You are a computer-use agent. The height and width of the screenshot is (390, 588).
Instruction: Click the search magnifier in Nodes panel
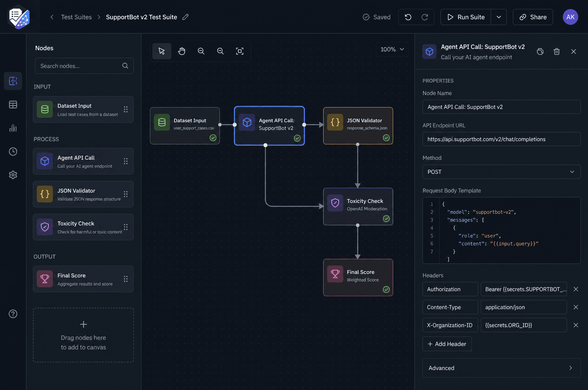tap(125, 66)
